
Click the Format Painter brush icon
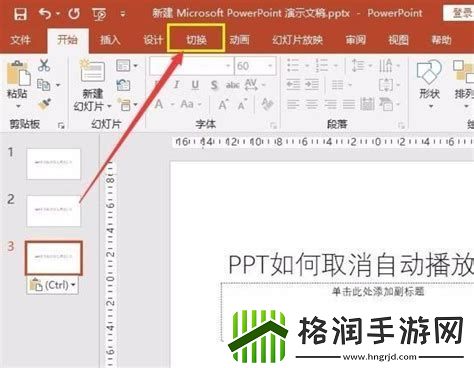coord(44,104)
